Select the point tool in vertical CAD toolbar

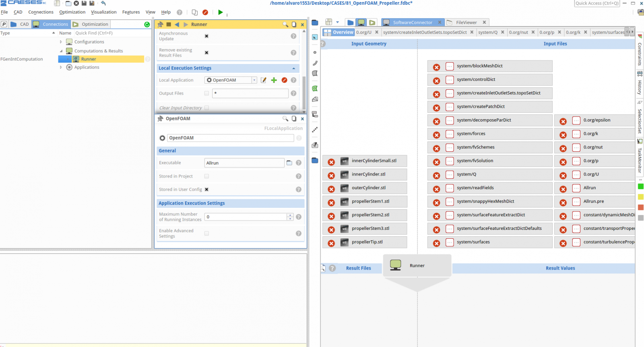[315, 52]
